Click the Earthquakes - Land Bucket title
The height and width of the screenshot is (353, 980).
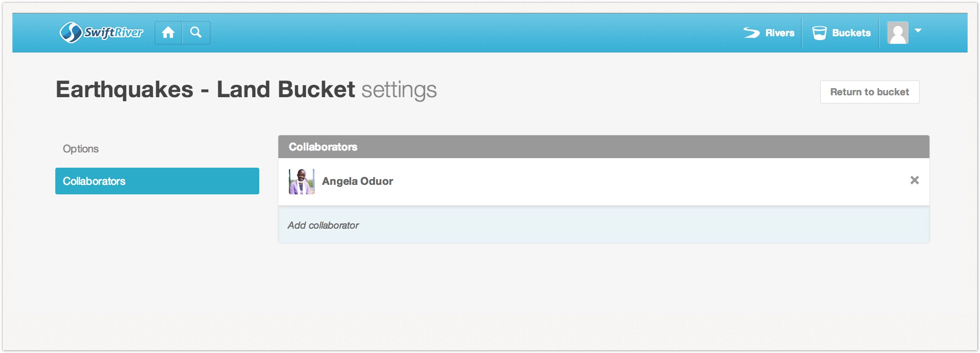coord(205,90)
